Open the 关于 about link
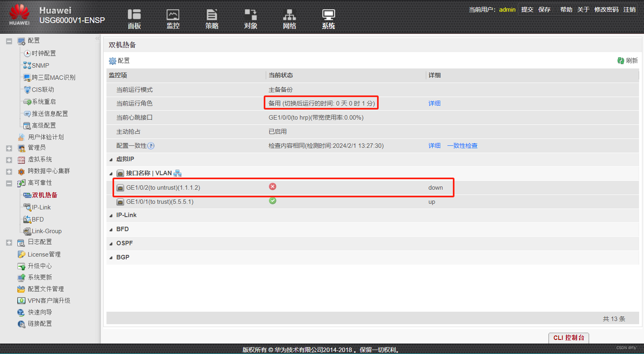 [x=583, y=9]
